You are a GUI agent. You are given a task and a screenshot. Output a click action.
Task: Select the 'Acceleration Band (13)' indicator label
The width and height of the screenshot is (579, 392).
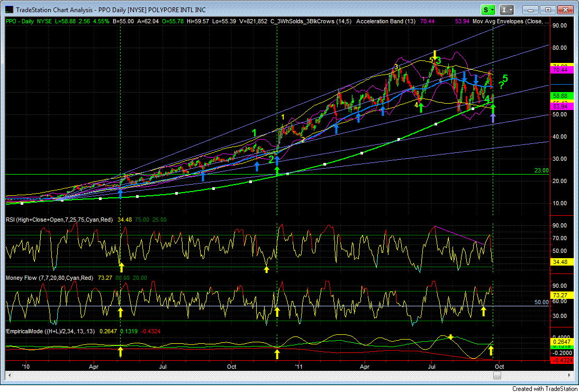point(386,21)
